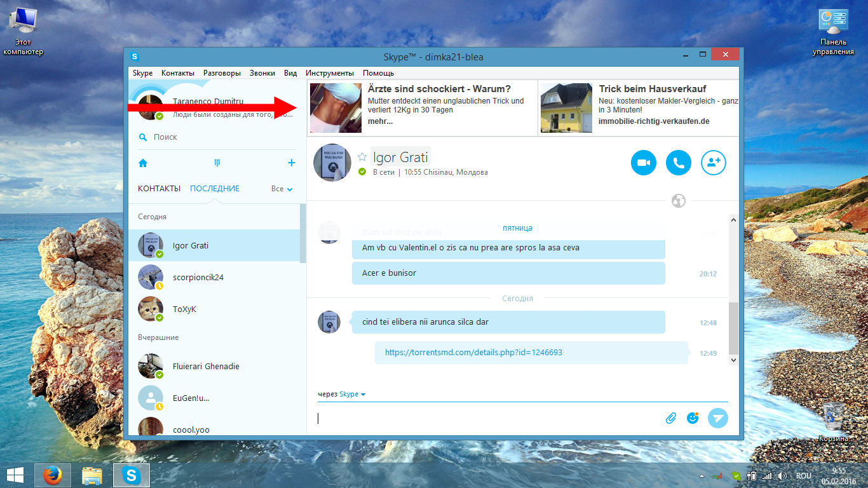Click the Поиск search field
Screen dimensions: 868x488
point(217,137)
